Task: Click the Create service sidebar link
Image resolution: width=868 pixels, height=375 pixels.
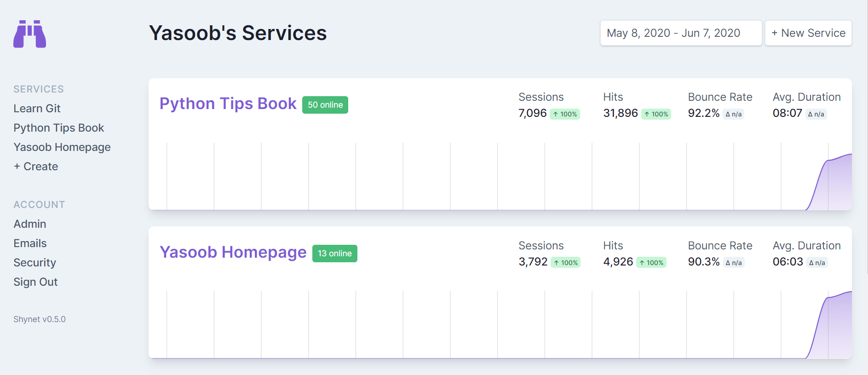Action: click(36, 167)
